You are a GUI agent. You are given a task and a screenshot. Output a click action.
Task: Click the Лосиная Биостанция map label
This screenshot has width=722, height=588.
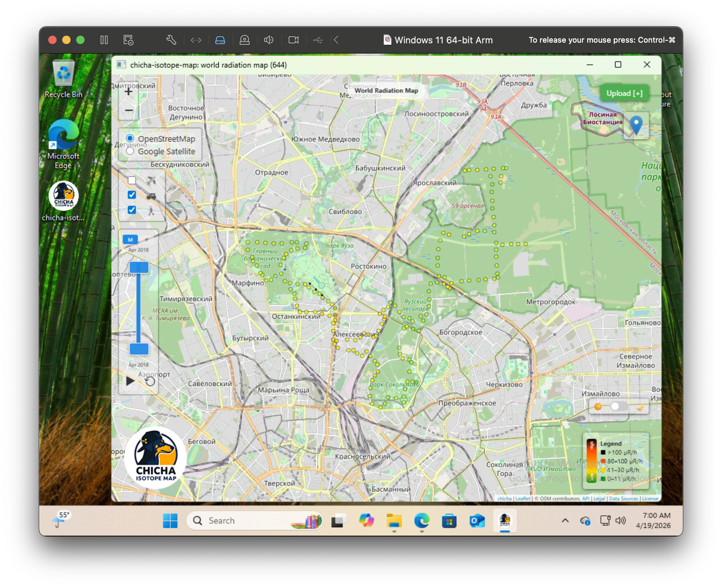[x=602, y=118]
